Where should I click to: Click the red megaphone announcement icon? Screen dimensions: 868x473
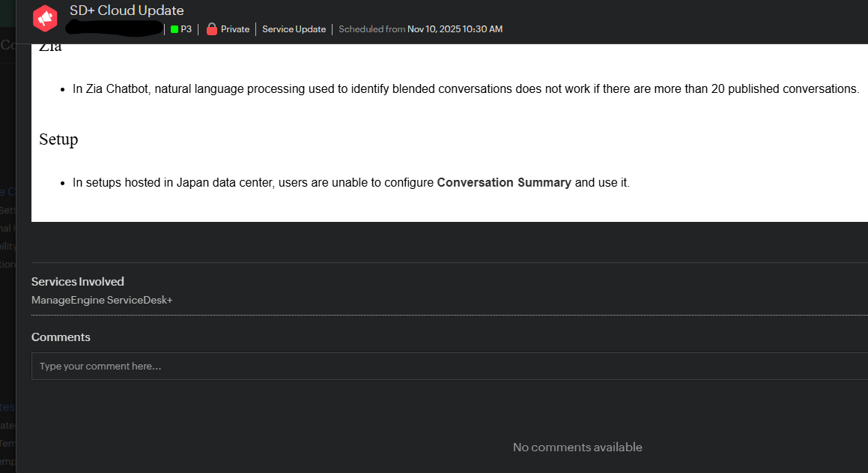pyautogui.click(x=46, y=19)
